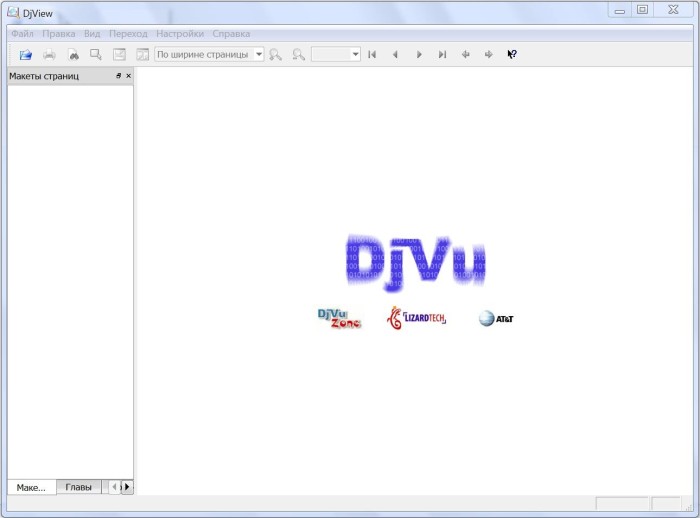Switch to the Маке... tab

31,487
